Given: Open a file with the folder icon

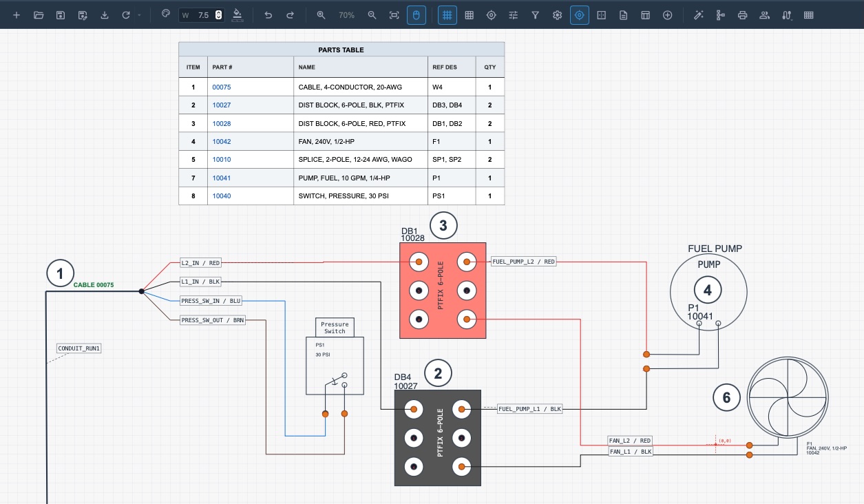Looking at the screenshot, I should [39, 15].
